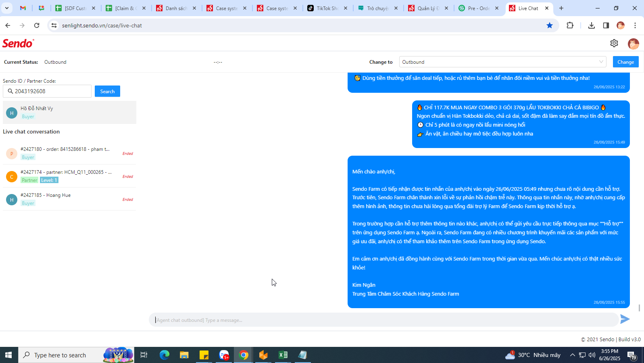
Task: Go back to previous page
Action: click(x=8, y=25)
